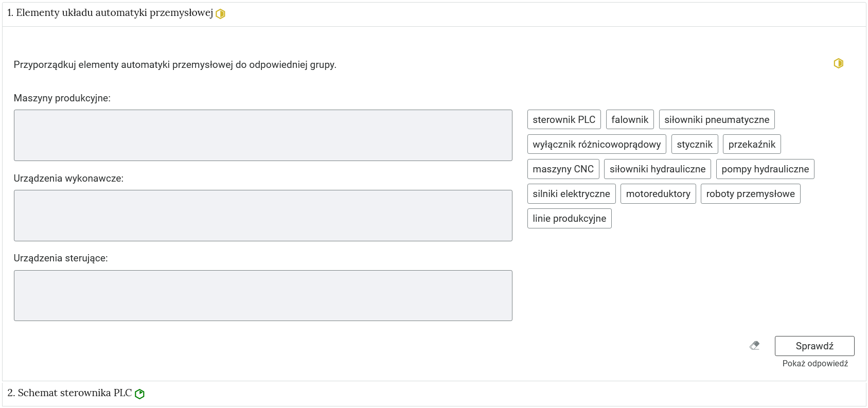Image resolution: width=868 pixels, height=408 pixels.
Task: Click the green hexagon icon beside Schemat sterownika PLC
Action: coord(139,394)
